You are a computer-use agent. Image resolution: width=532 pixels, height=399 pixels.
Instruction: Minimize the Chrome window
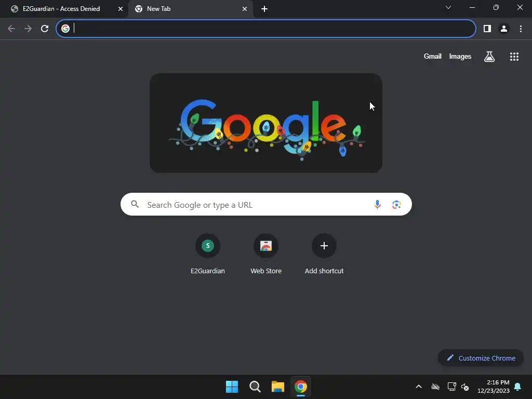472,7
